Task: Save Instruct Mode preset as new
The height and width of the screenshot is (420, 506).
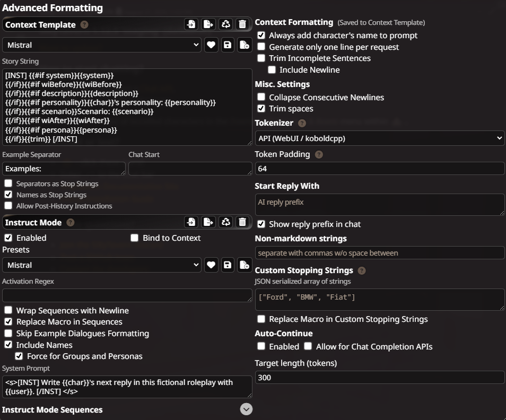Action: point(245,265)
